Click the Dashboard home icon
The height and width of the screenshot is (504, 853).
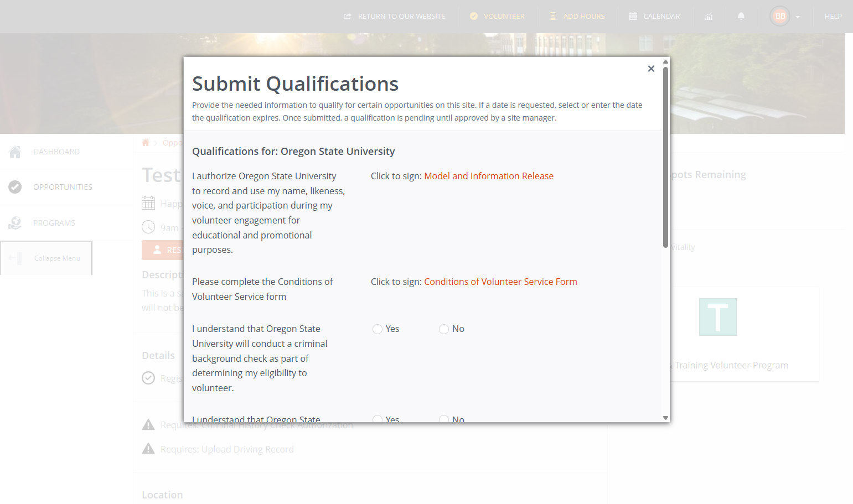(x=15, y=152)
